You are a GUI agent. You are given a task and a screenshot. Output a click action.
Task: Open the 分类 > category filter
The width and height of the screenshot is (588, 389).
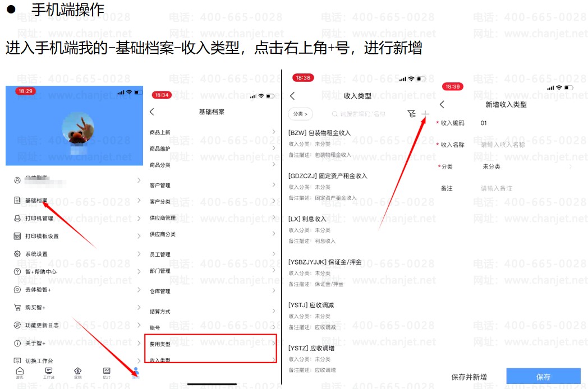coord(300,114)
